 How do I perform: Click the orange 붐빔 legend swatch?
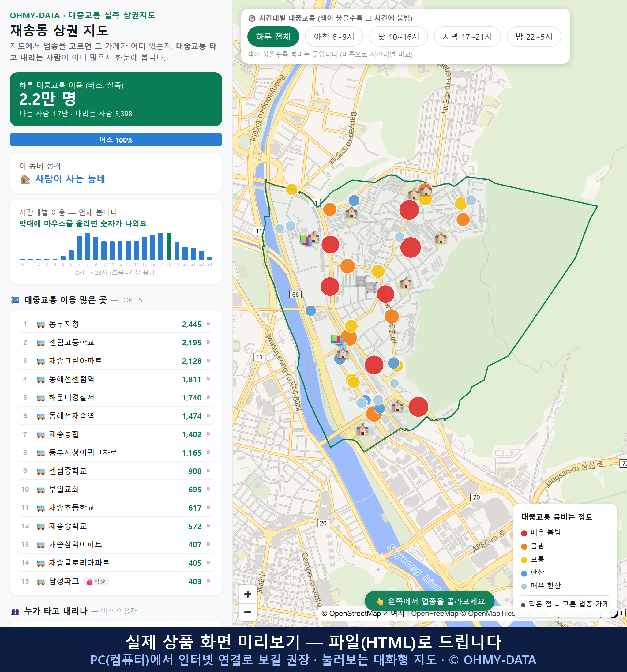(x=524, y=546)
